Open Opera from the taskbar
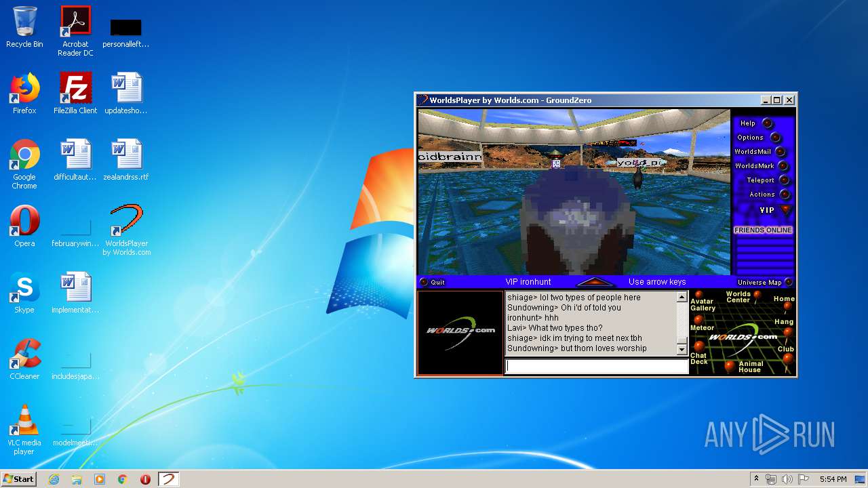Viewport: 868px width, 488px height. coord(145,479)
